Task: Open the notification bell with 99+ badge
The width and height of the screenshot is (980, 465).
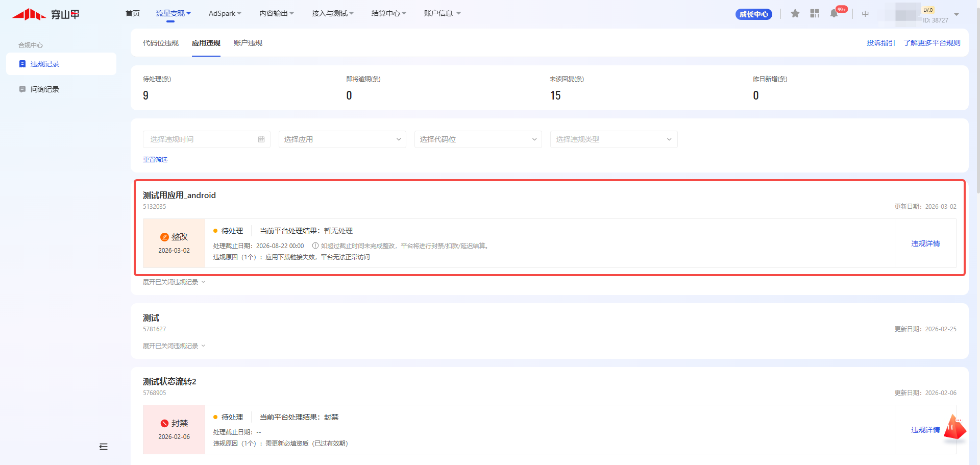Action: click(x=834, y=14)
